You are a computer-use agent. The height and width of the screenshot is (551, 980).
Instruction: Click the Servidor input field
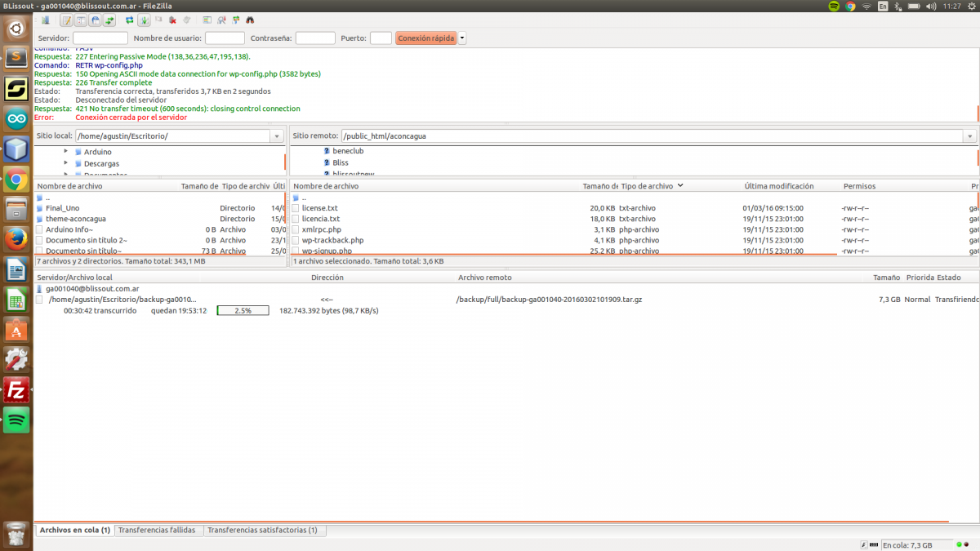tap(100, 38)
